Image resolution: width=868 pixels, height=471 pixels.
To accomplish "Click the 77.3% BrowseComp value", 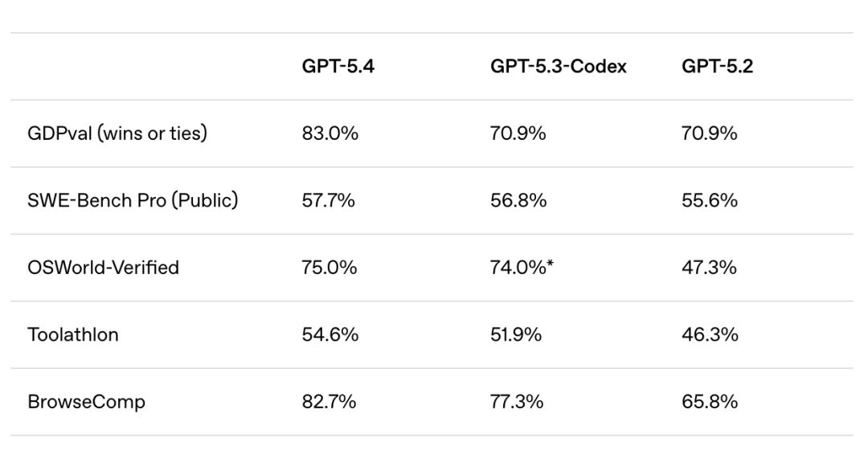I will coord(516,401).
